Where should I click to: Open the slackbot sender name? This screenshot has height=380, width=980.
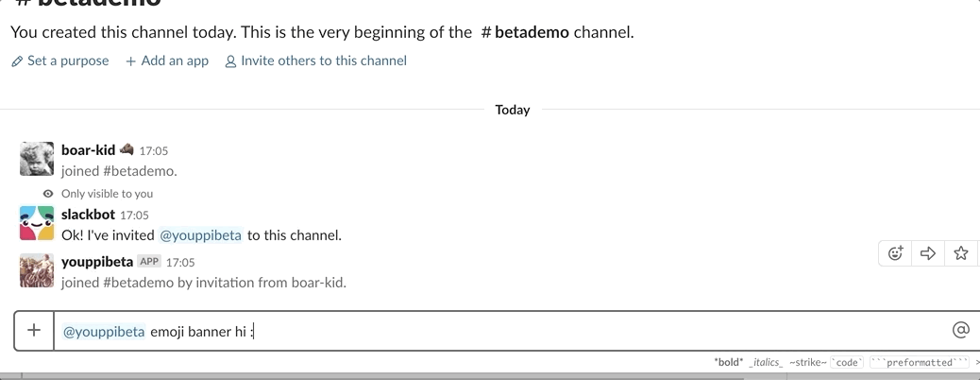tap(88, 214)
